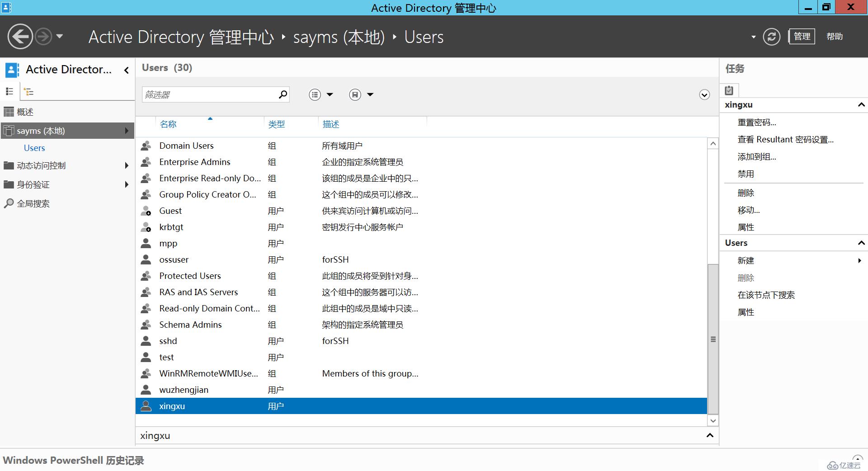Collapse the Users tasks section
The height and width of the screenshot is (471, 868).
pyautogui.click(x=861, y=243)
